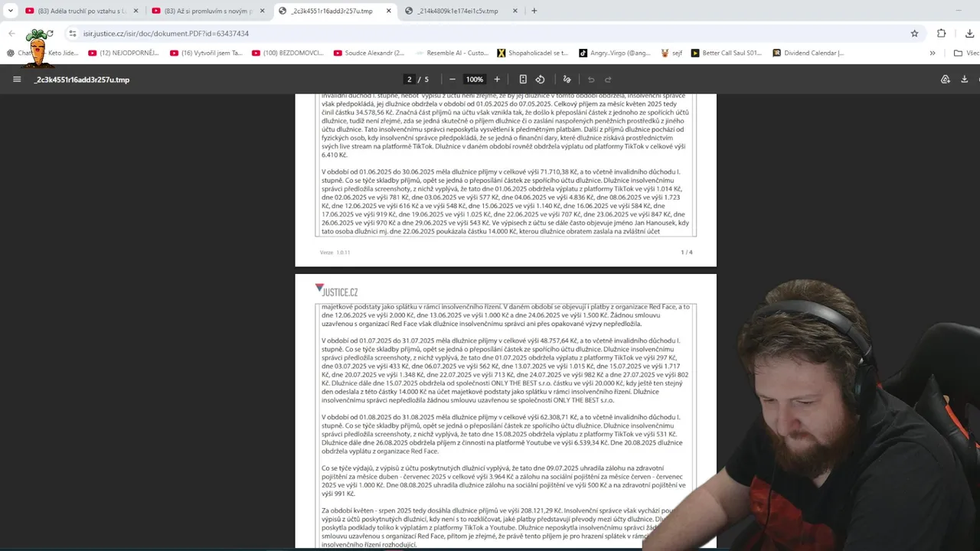Click the PDF file title in viewer toolbar

point(82,80)
